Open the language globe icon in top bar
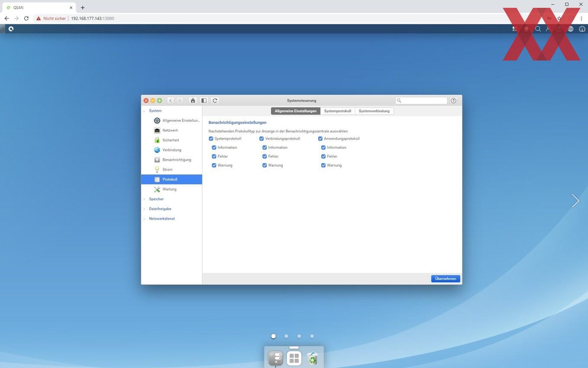588x368 pixels. (x=571, y=29)
